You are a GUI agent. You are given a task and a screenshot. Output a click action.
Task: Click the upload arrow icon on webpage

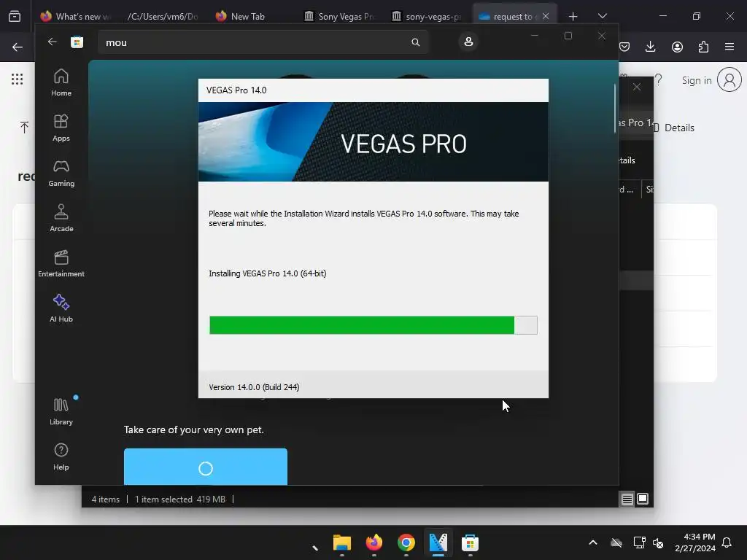(24, 127)
